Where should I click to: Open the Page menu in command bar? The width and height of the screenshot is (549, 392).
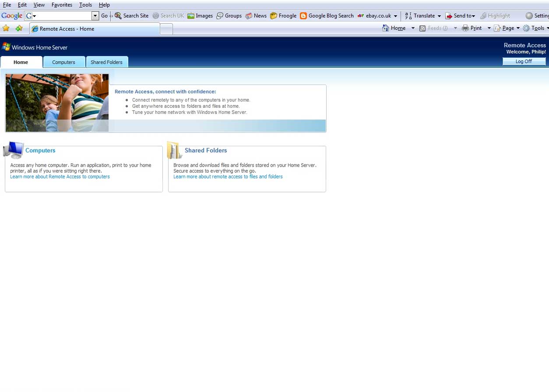507,28
